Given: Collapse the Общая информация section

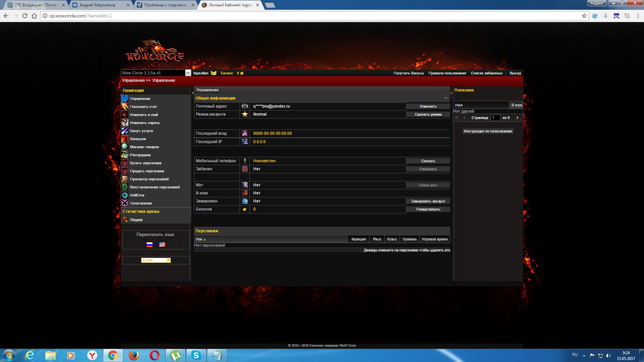Looking at the screenshot, I should [x=446, y=98].
